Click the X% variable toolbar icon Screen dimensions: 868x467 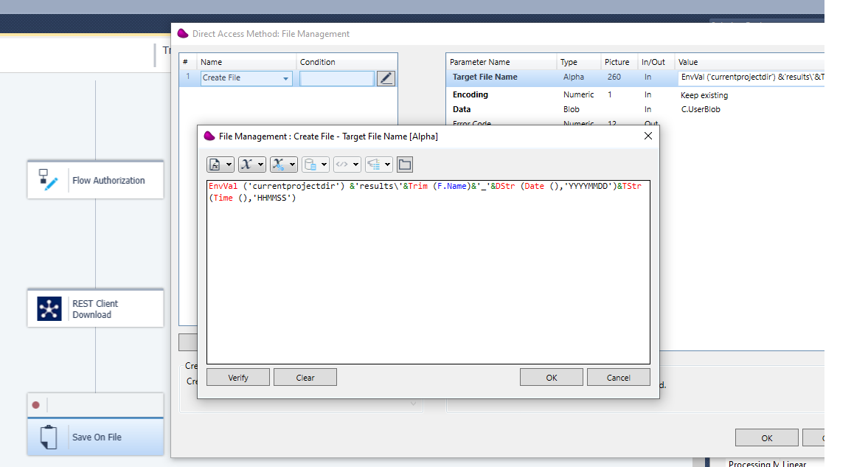coord(278,164)
